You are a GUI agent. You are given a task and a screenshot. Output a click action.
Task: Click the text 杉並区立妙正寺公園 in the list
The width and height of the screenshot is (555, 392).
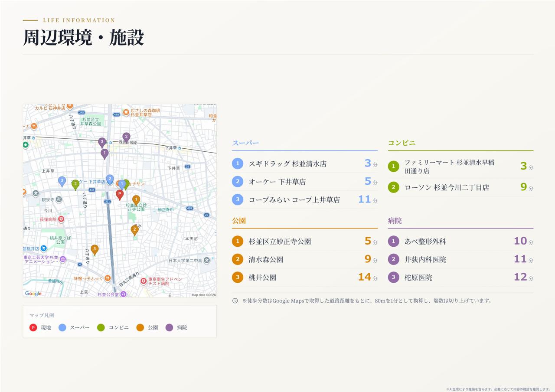click(280, 242)
